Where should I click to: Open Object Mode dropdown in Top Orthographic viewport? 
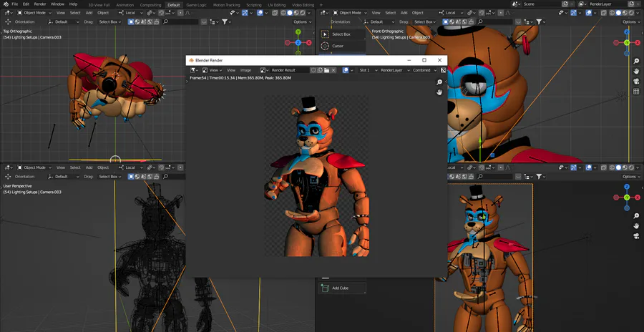[34, 13]
